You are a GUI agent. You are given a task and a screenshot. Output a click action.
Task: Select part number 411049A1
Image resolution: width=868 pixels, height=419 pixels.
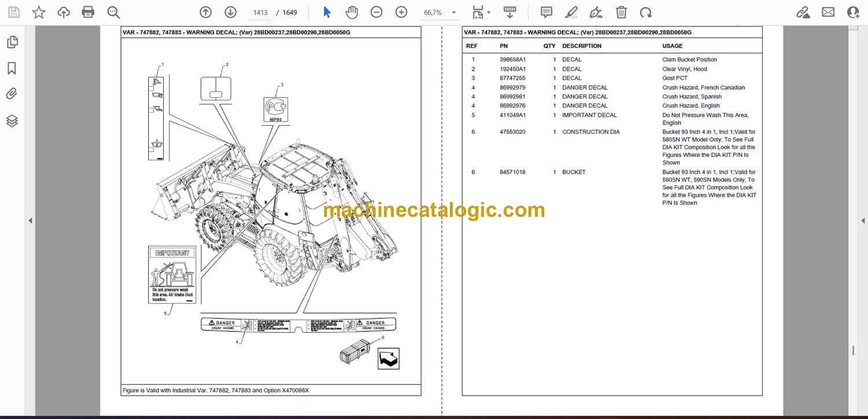512,115
